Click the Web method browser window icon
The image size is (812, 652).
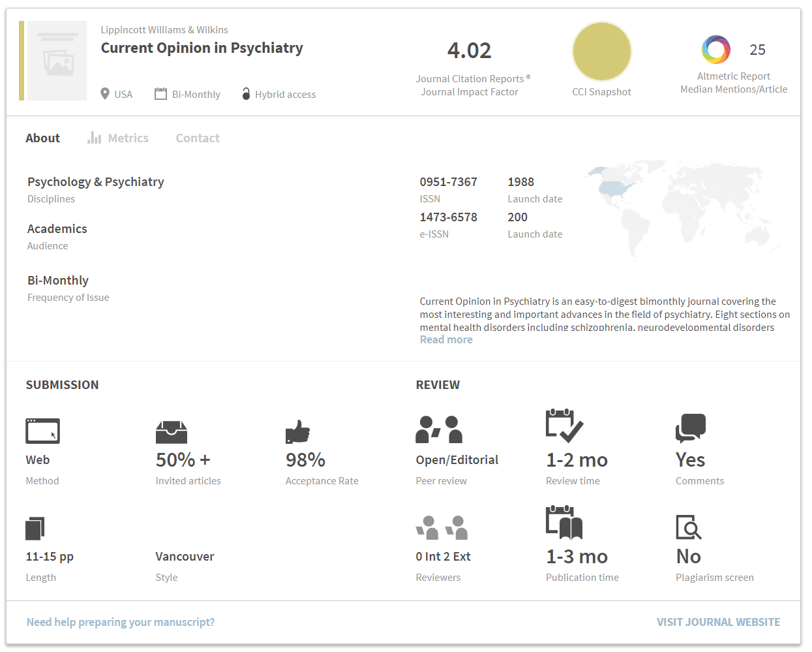43,431
